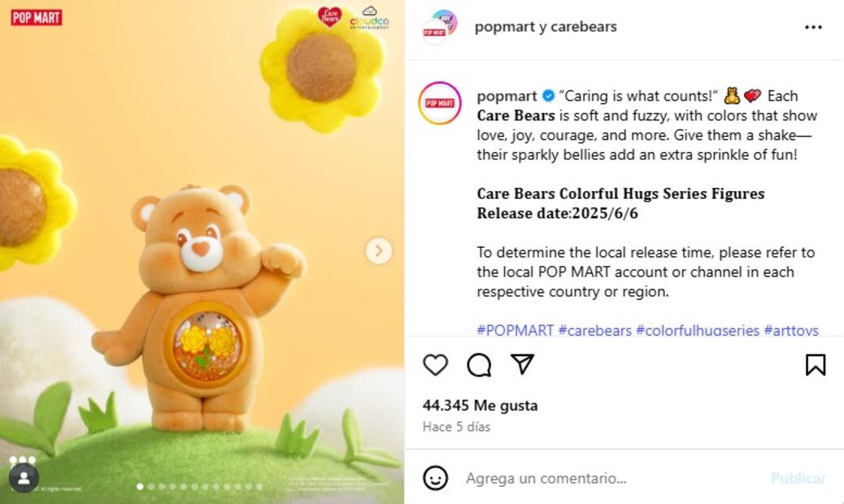Click the popmart y carebears header title
This screenshot has width=844, height=504.
[546, 26]
